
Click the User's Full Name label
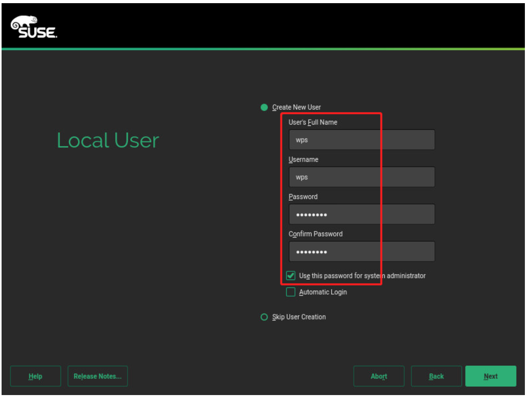click(x=313, y=122)
